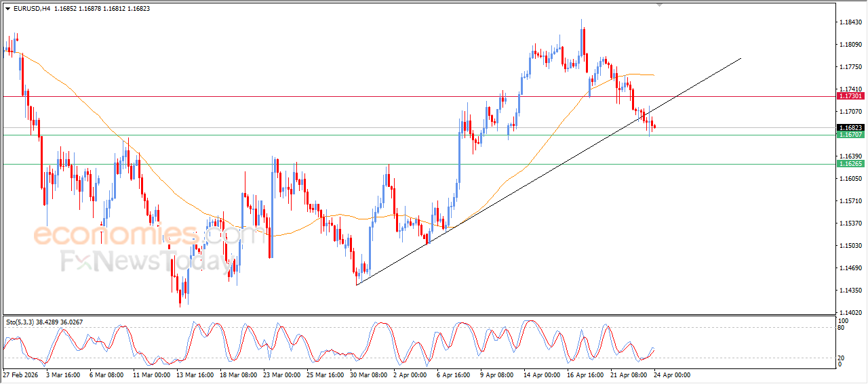Click the stochastic 100 level label
The width and height of the screenshot is (868, 384).
[x=844, y=320]
